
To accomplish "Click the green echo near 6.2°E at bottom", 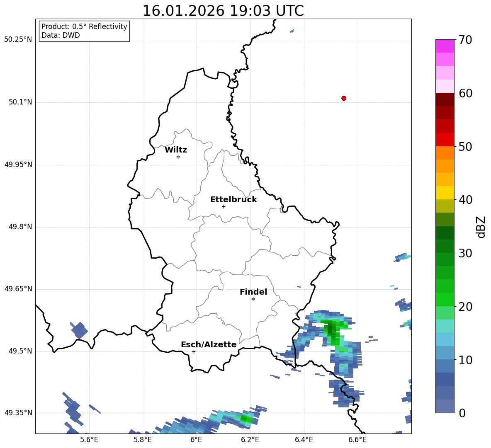I will tap(246, 418).
